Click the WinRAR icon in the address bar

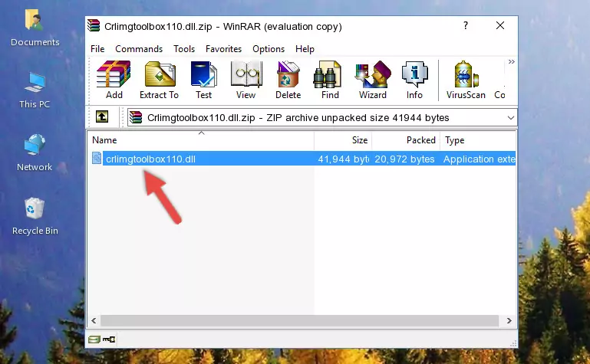point(136,117)
